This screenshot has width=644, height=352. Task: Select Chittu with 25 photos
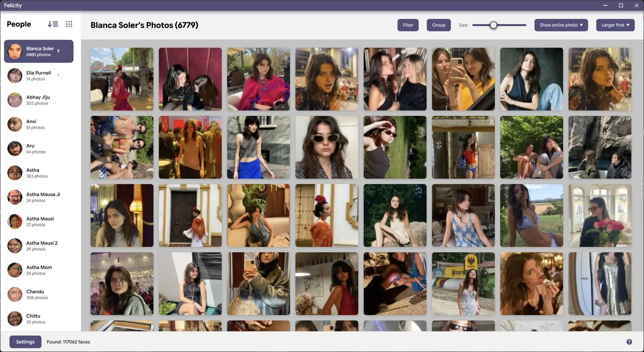pyautogui.click(x=39, y=319)
